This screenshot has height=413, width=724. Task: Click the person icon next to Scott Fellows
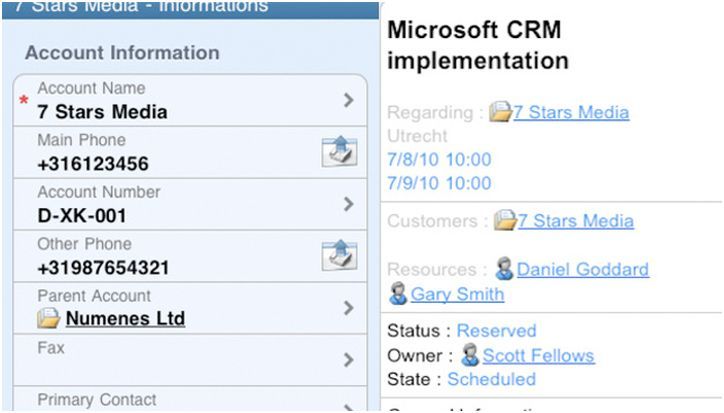[x=470, y=355]
